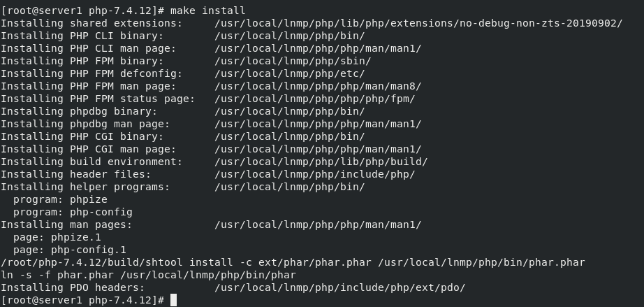Click the PHP FPM binary sbin path
The image size is (644, 307).
coord(293,61)
